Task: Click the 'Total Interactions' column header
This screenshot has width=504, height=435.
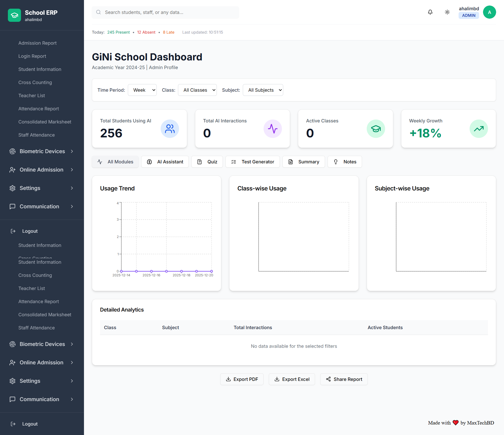Action: [253, 328]
